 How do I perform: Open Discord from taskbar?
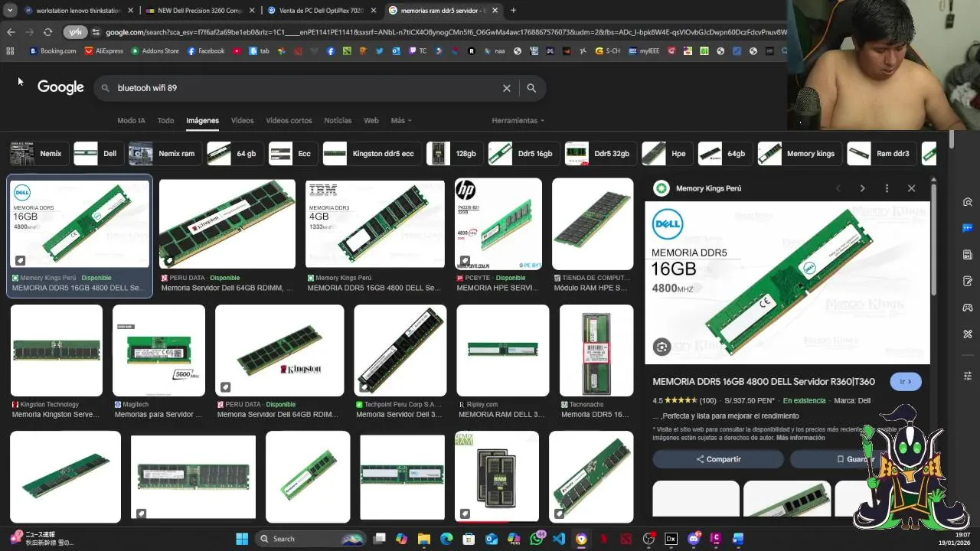tap(694, 539)
